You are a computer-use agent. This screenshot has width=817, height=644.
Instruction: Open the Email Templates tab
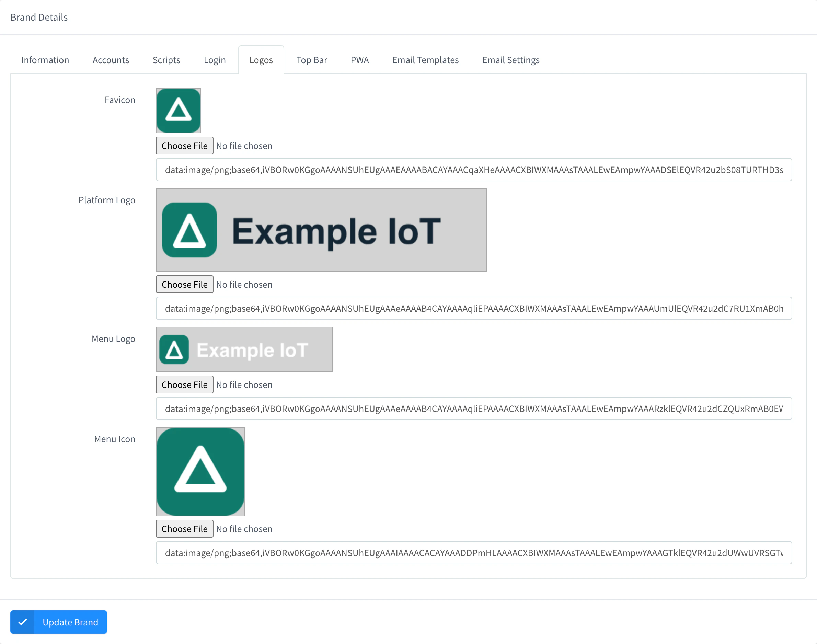[x=425, y=60]
